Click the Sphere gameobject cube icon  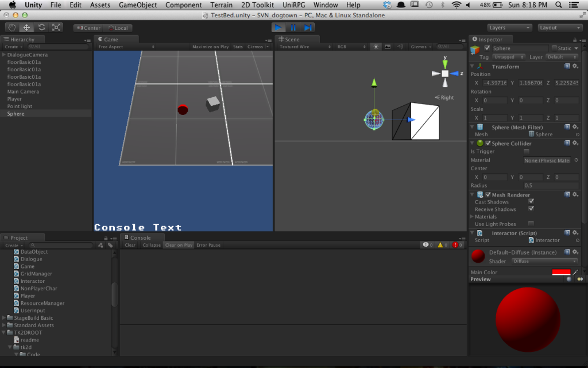click(475, 49)
